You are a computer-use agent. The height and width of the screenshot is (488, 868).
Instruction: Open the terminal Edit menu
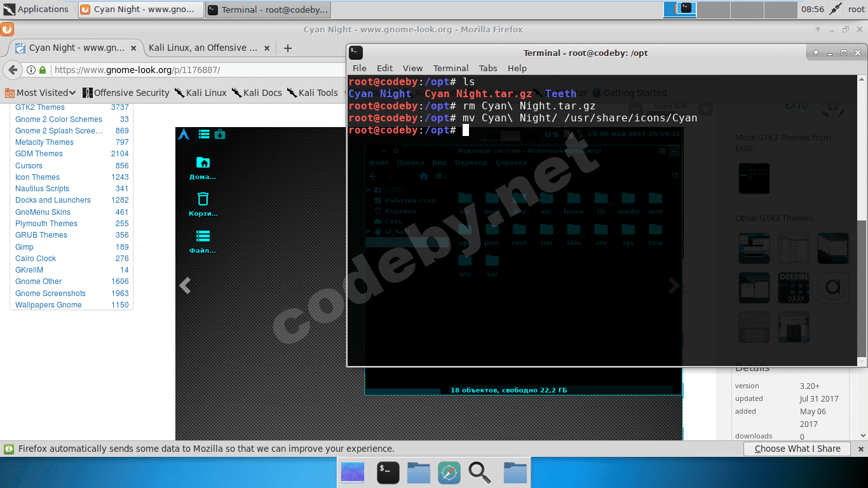(384, 68)
